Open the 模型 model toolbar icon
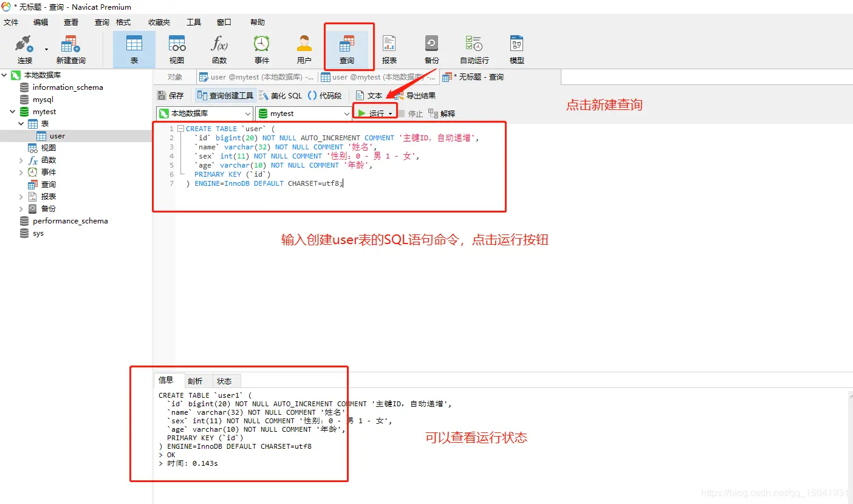The width and height of the screenshot is (853, 504). point(517,49)
